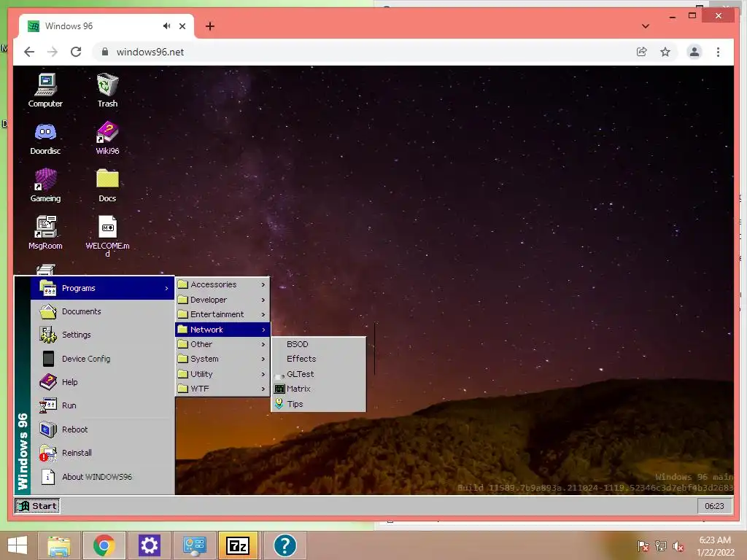Open the Docs folder on desktop

[107, 185]
